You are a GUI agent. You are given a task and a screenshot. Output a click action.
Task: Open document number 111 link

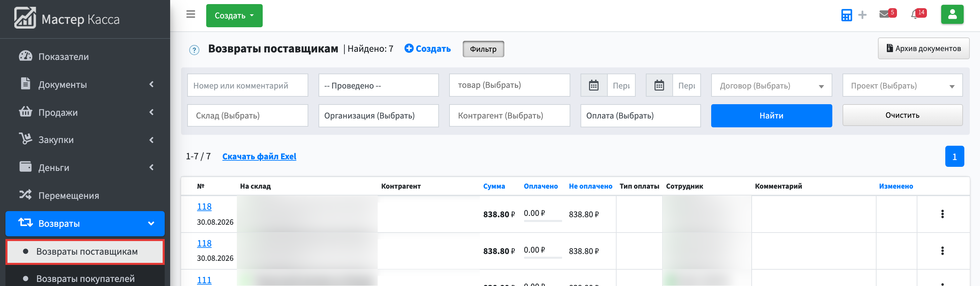[204, 280]
